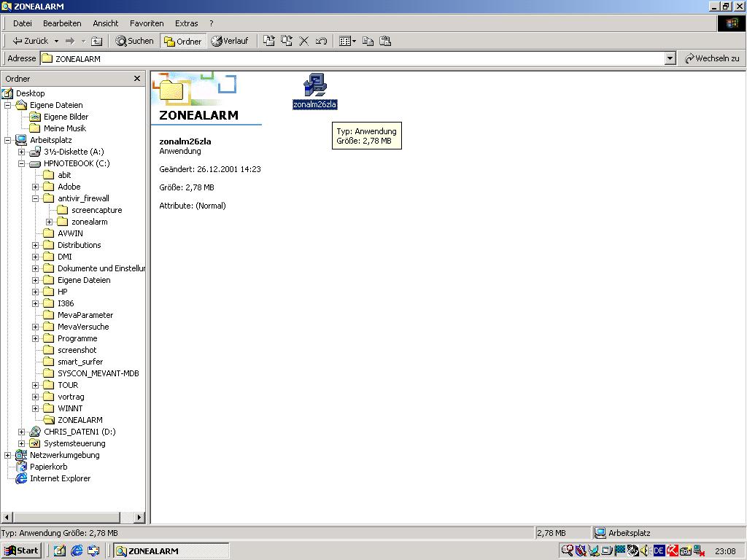Click the forward arrow in the toolbar
Screen dimensions: 747x560
coord(70,41)
